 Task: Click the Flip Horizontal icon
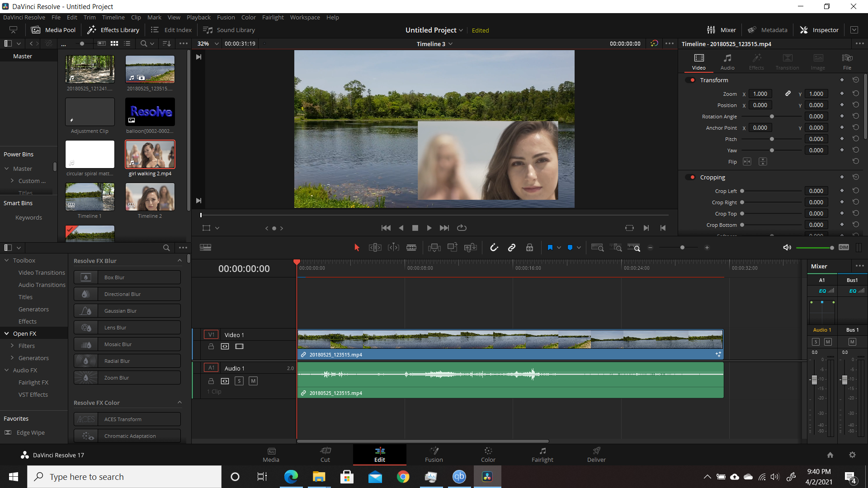coord(747,162)
